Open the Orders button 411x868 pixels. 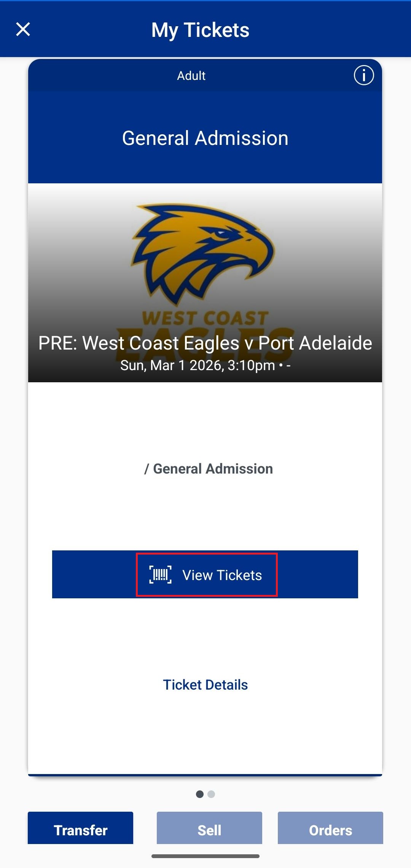click(x=330, y=829)
